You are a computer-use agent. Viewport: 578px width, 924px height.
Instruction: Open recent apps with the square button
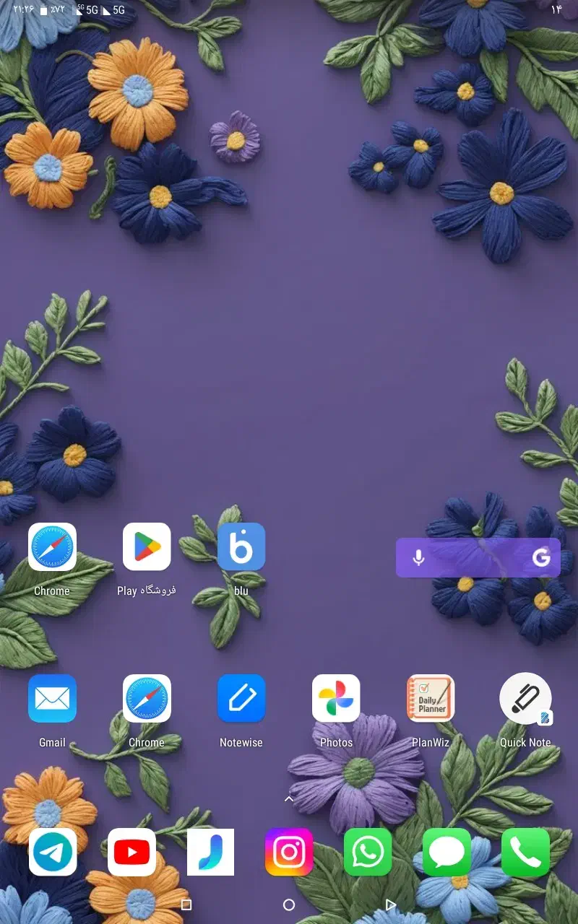[x=186, y=904]
